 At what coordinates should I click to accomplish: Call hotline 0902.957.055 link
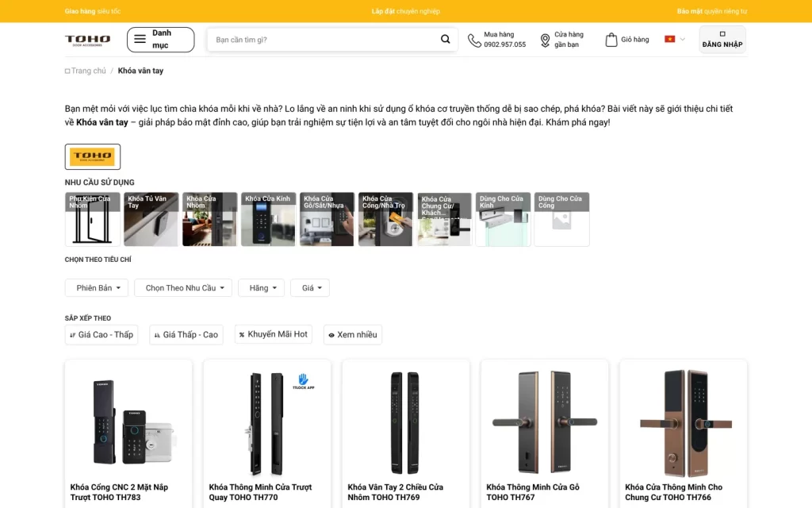click(504, 44)
